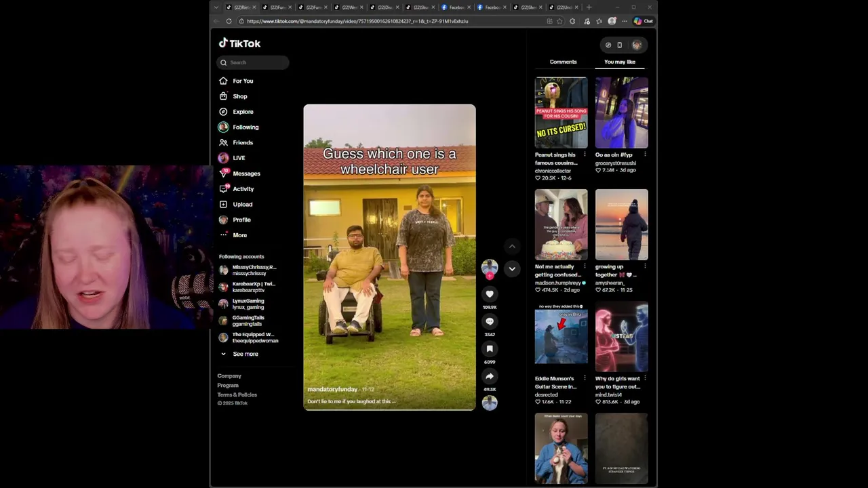Bookmark the video to favorites
This screenshot has width=868, height=488.
[x=490, y=348]
